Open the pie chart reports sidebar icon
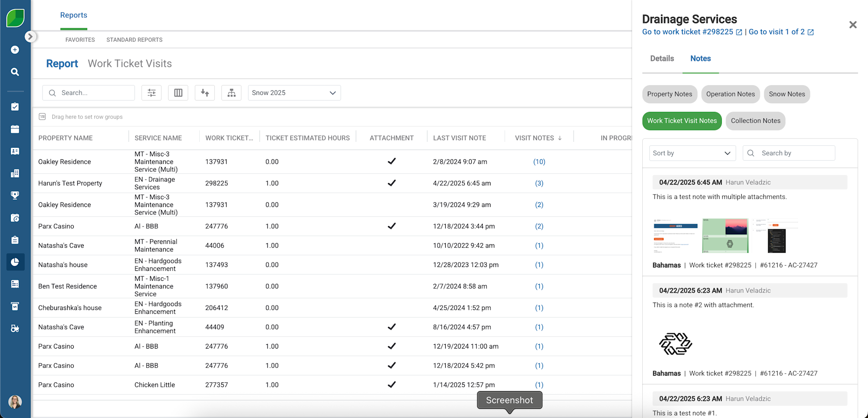Image resolution: width=868 pixels, height=418 pixels. (15, 262)
